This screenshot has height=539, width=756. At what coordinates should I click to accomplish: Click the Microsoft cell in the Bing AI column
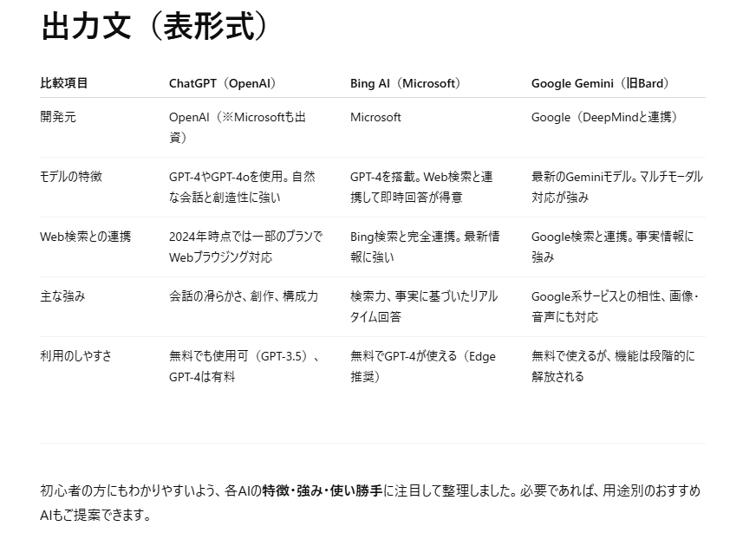pyautogui.click(x=375, y=117)
